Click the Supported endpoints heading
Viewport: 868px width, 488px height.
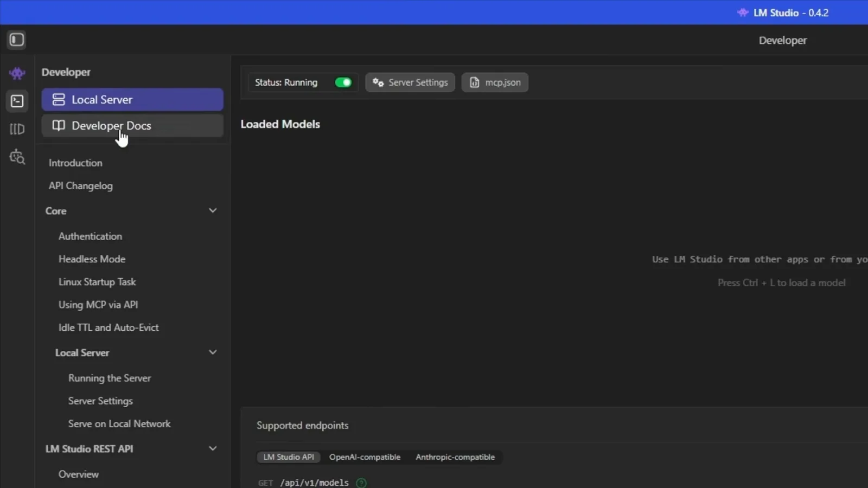pos(303,426)
